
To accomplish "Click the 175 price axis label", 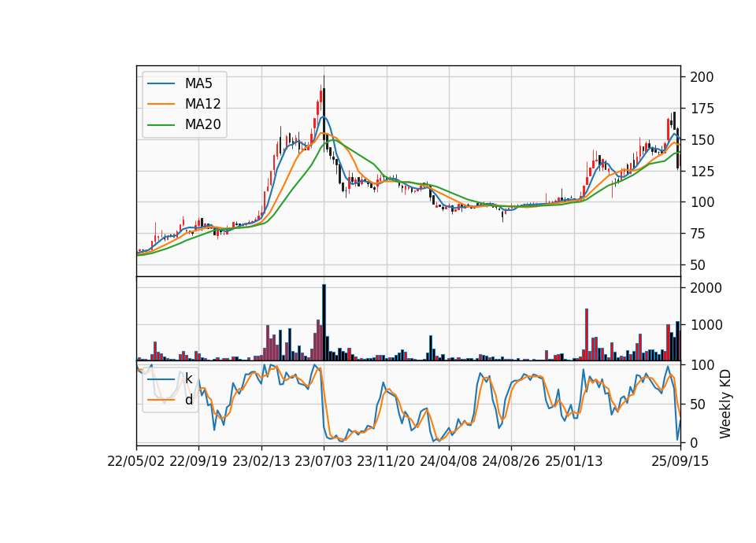I will tap(702, 109).
